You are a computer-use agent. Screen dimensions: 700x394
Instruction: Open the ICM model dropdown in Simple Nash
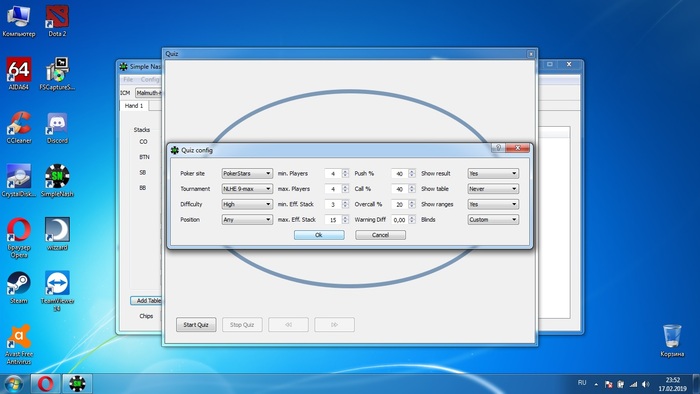[x=148, y=93]
